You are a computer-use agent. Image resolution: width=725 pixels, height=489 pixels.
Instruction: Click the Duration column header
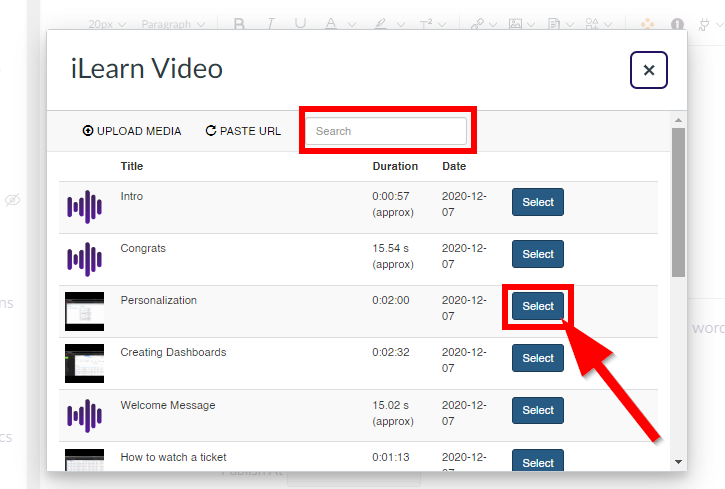tap(395, 166)
